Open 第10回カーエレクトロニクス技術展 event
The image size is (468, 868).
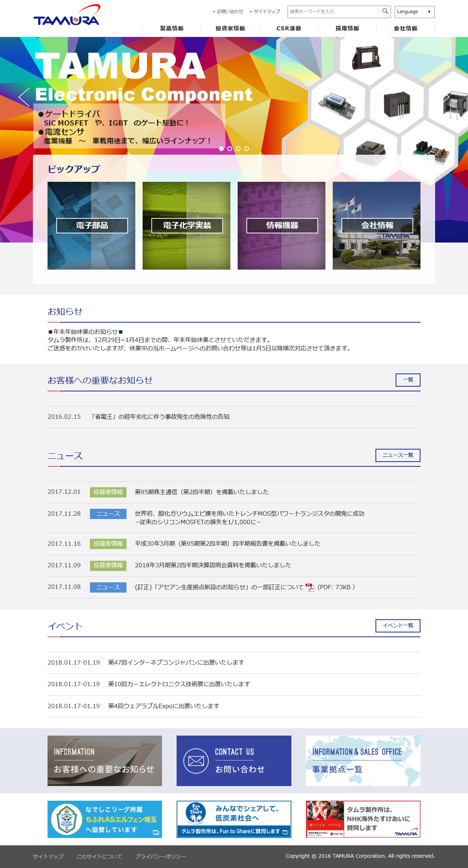tap(179, 684)
